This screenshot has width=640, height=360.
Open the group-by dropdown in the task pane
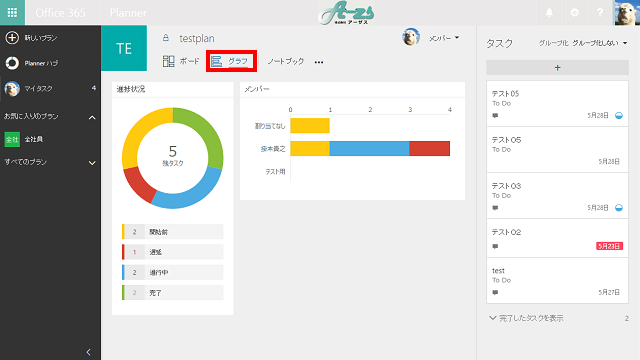(600, 43)
